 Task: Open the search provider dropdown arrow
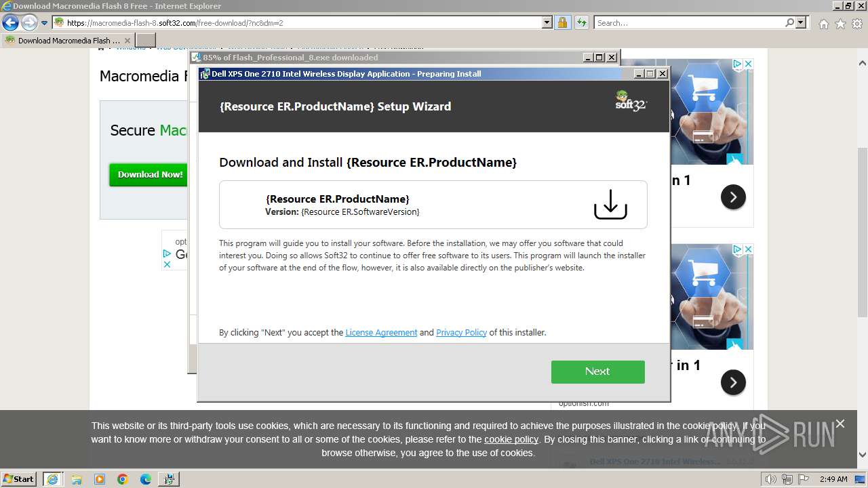(802, 23)
